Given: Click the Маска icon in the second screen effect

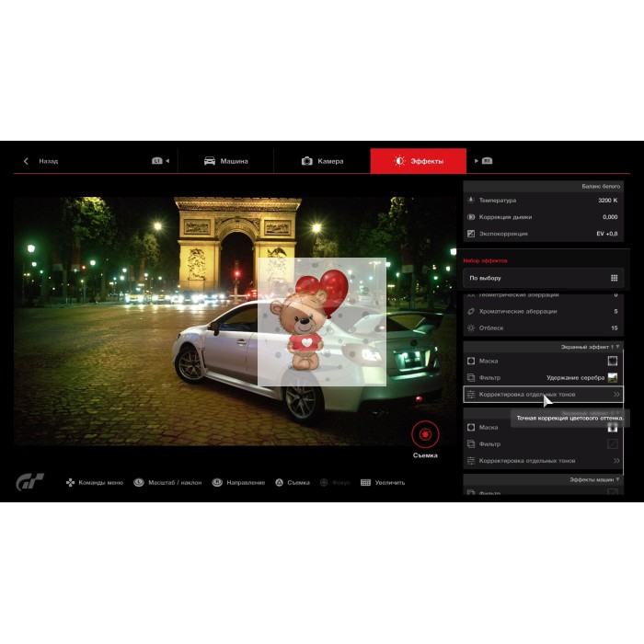Looking at the screenshot, I should point(471,428).
